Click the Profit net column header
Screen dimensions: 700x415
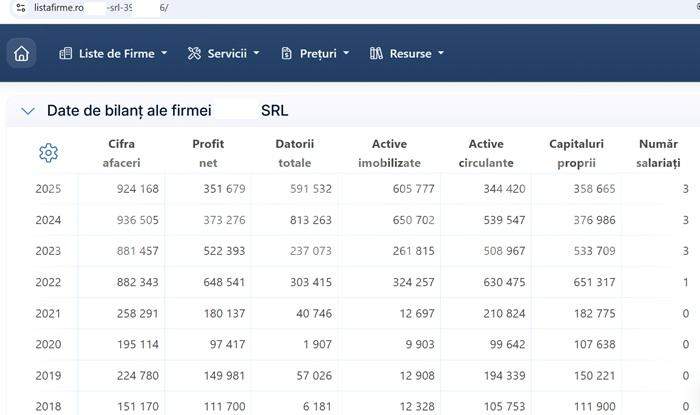pyautogui.click(x=208, y=153)
